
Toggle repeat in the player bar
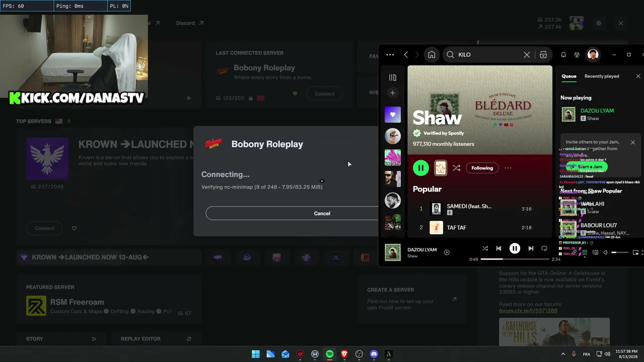tap(544, 248)
